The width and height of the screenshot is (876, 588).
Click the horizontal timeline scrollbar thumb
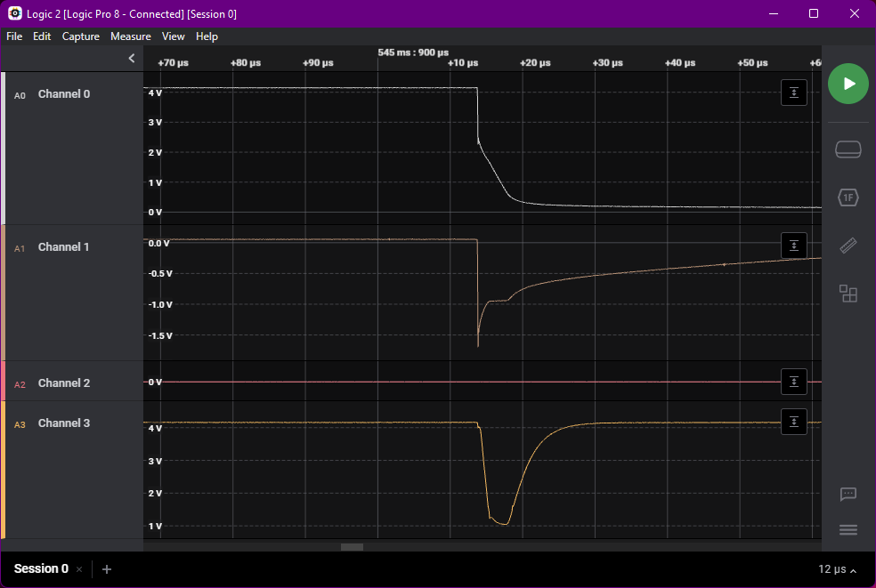(x=352, y=547)
